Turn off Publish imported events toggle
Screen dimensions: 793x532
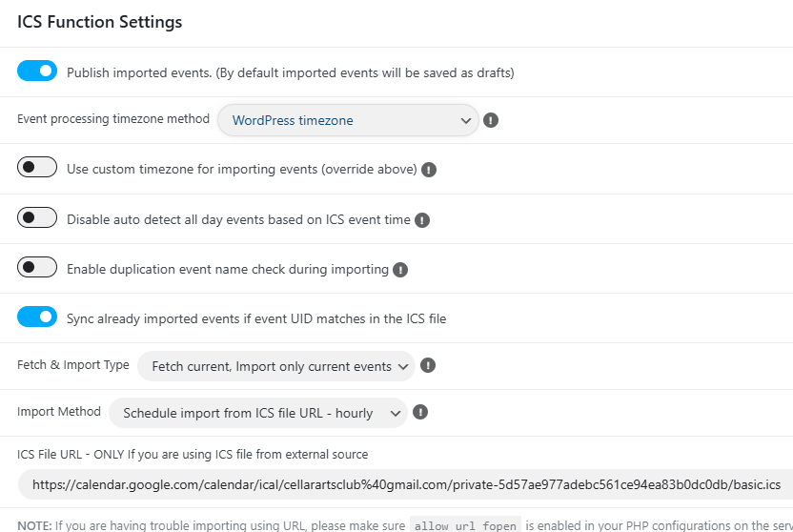37,71
